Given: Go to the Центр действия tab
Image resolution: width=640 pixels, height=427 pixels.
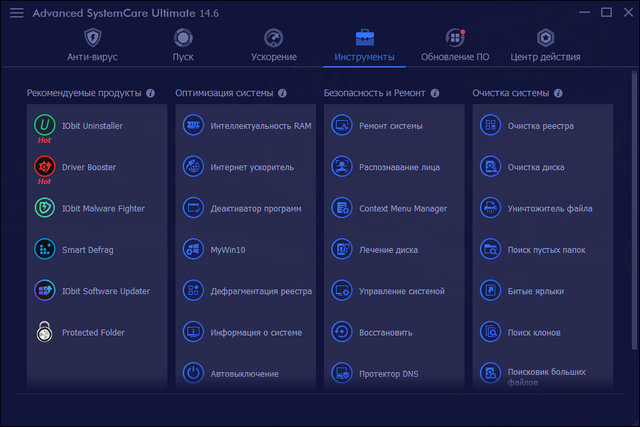Looking at the screenshot, I should click(545, 45).
